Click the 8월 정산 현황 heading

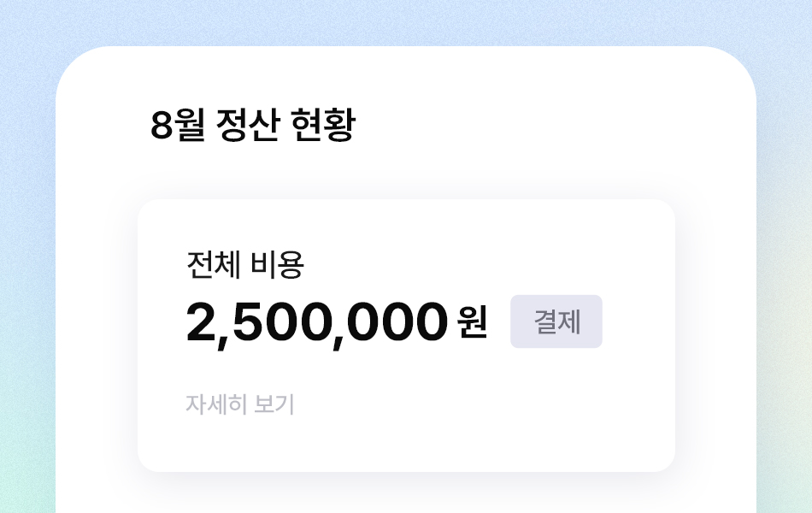tap(252, 127)
